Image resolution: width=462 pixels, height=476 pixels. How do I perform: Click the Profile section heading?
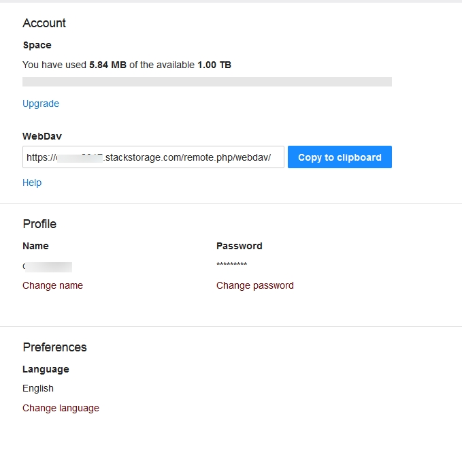39,224
